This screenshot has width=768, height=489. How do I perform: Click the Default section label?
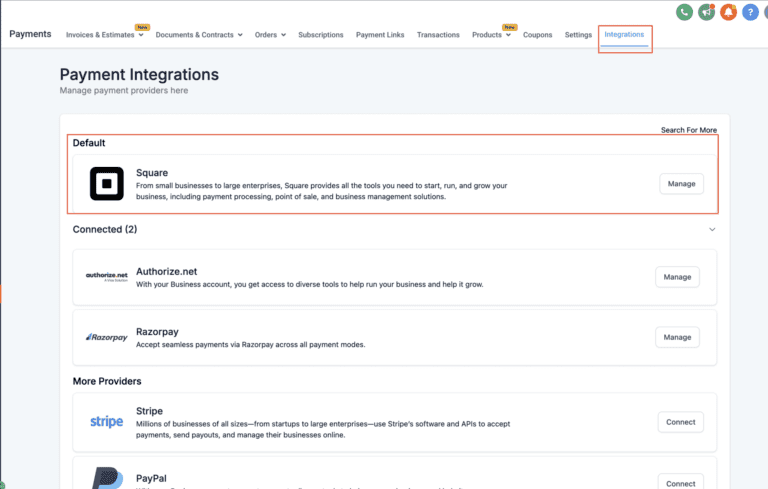89,143
